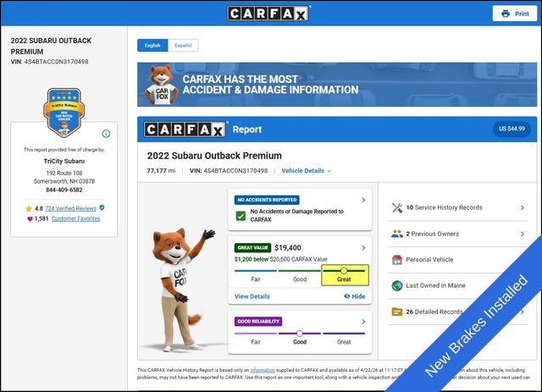This screenshot has height=392, width=542.
Task: Click the Great Value green badge
Action: point(252,247)
